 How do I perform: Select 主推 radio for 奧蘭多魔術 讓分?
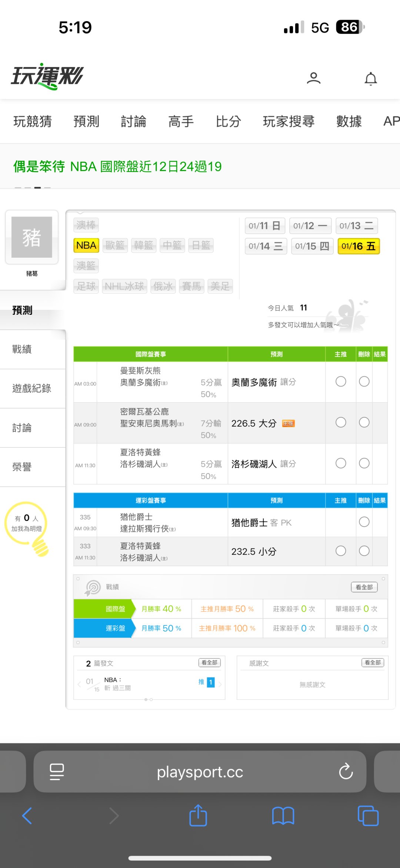341,382
